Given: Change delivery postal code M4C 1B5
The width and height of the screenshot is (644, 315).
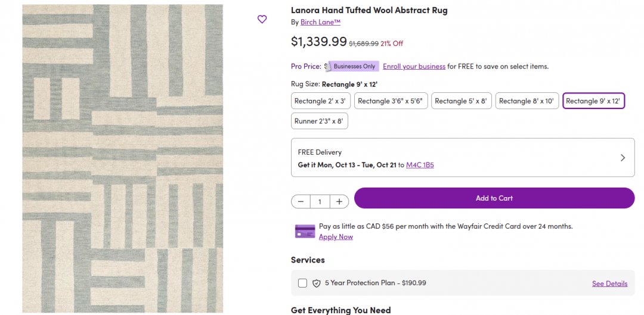Looking at the screenshot, I should click(420, 165).
